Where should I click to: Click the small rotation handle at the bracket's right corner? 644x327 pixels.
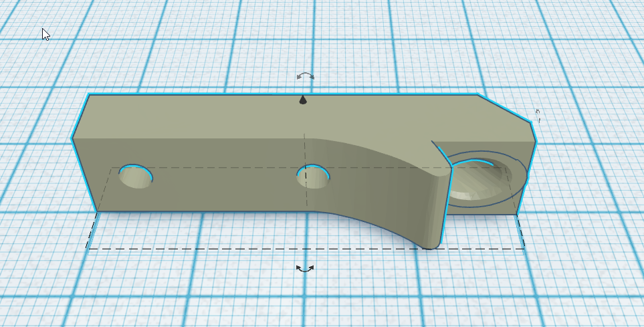(x=538, y=116)
